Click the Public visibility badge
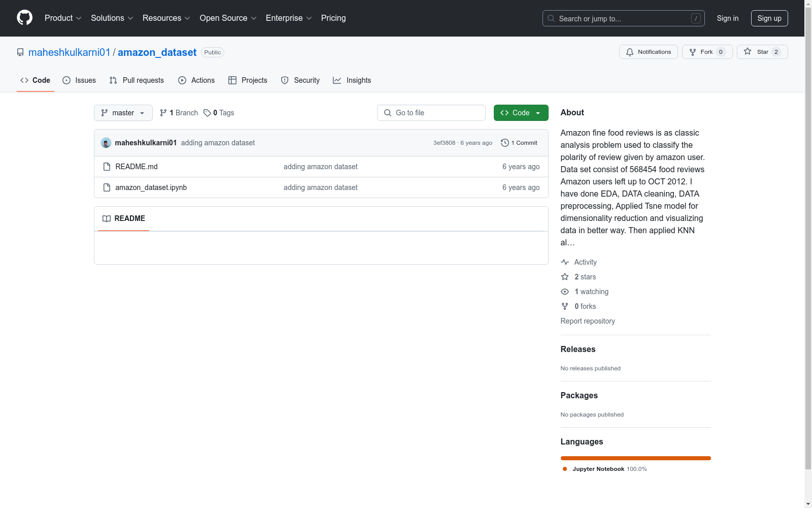 coord(213,52)
